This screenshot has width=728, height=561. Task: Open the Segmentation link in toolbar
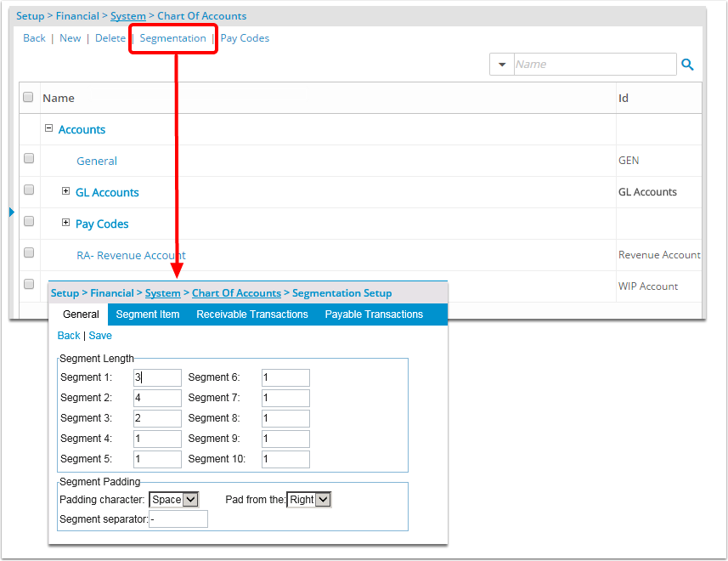[172, 38]
